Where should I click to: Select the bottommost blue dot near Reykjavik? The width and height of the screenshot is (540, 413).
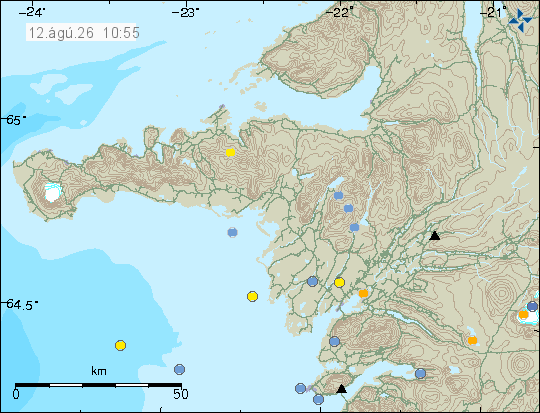pos(319,400)
